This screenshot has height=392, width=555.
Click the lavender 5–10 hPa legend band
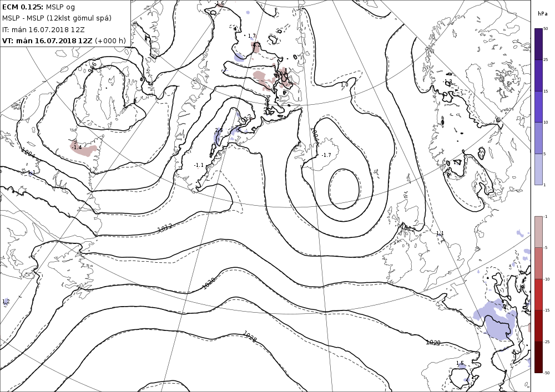(538, 138)
